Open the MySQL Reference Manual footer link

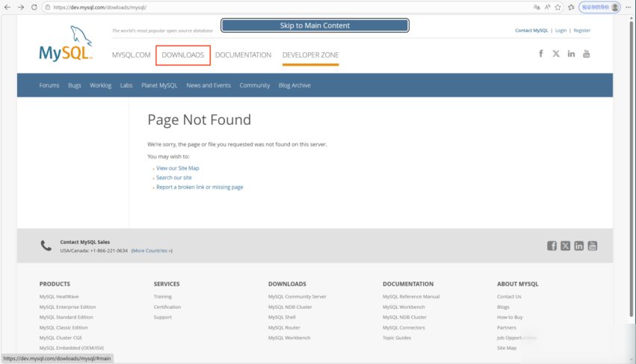point(411,297)
